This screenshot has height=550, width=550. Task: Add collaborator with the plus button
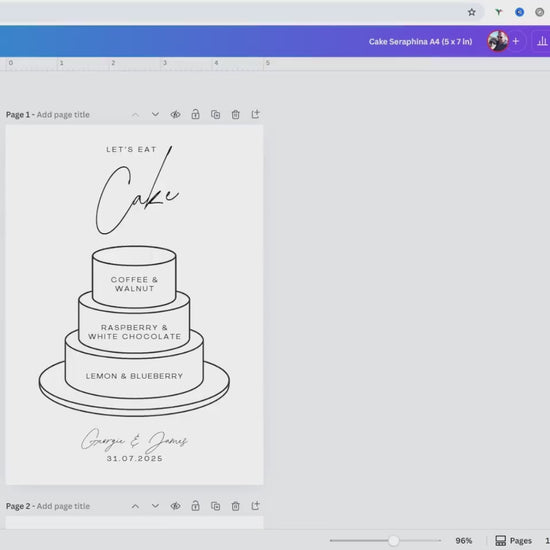[x=516, y=41]
